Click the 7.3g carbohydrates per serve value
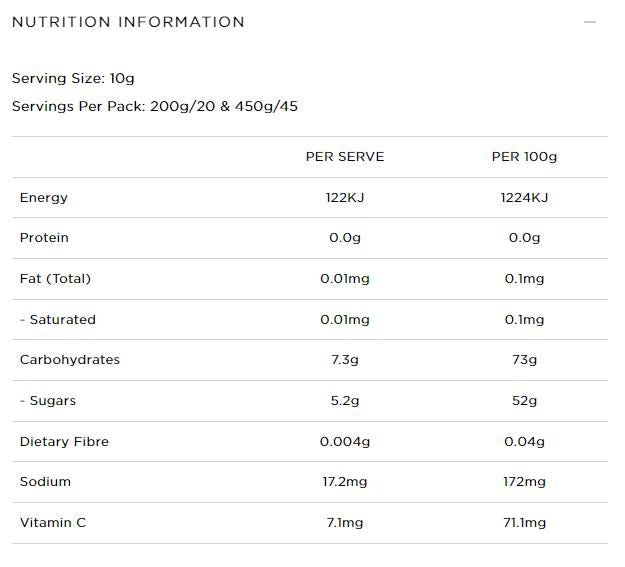Image resolution: width=625 pixels, height=567 pixels. 345,360
